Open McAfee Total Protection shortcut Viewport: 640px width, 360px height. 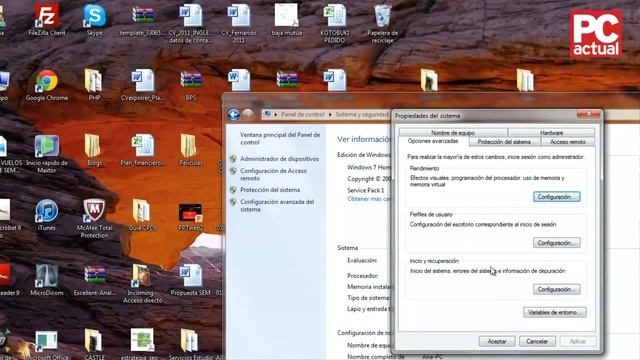95,218
